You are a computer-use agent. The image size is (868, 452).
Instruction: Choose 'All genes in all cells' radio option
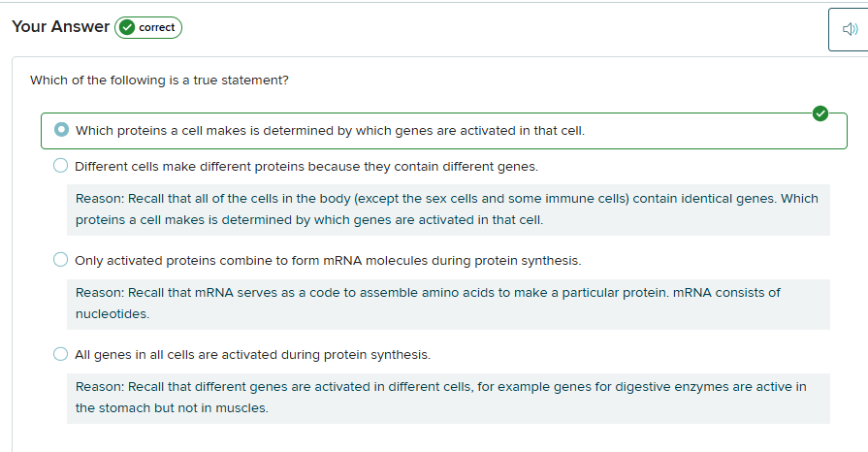coord(60,354)
